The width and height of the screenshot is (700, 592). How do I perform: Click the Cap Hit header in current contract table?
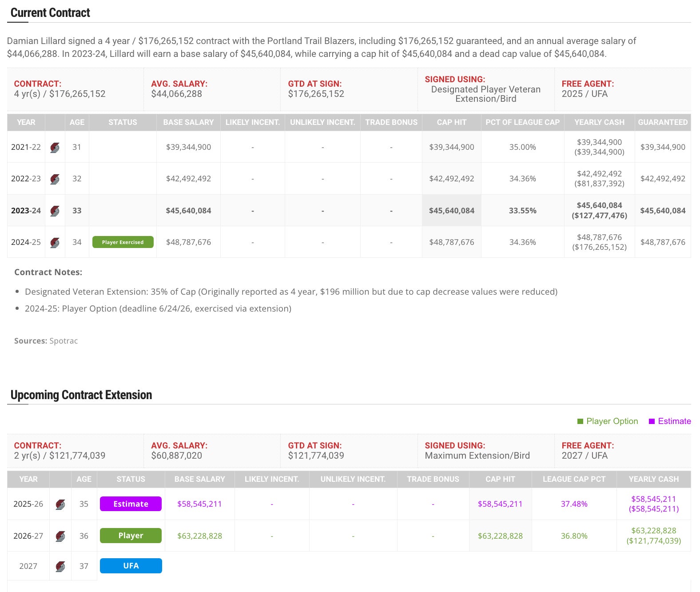click(x=451, y=122)
